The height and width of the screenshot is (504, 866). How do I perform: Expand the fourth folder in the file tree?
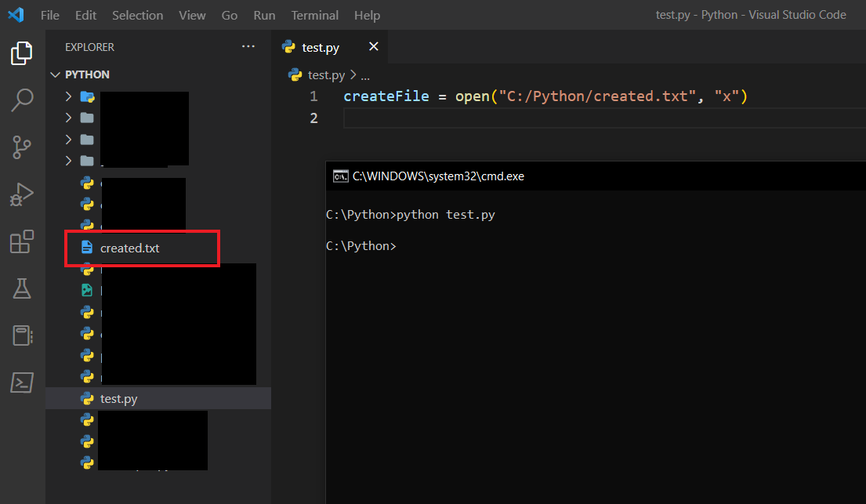(69, 161)
